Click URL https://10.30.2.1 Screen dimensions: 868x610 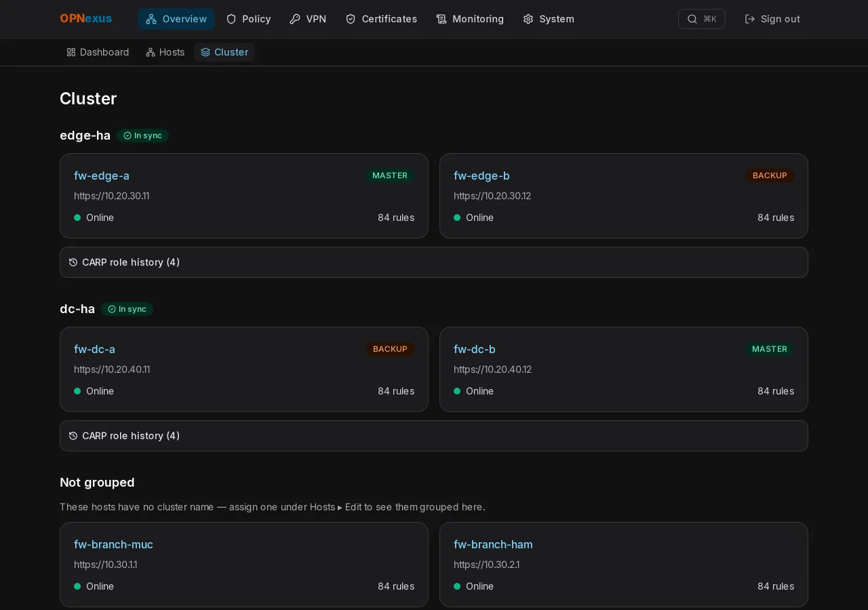pyautogui.click(x=487, y=565)
